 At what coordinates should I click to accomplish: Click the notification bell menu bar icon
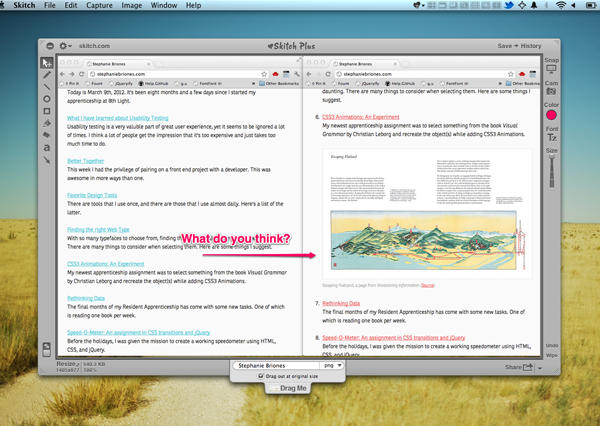[534, 5]
